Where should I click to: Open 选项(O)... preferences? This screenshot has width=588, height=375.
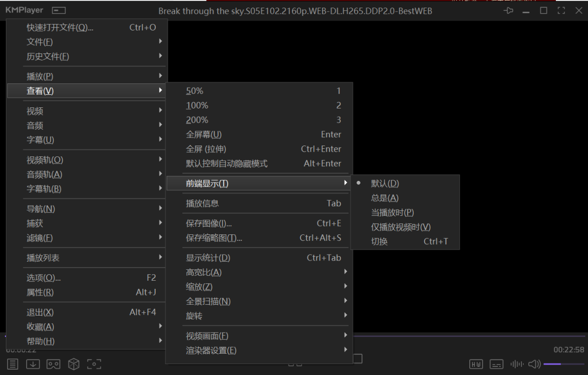86,278
